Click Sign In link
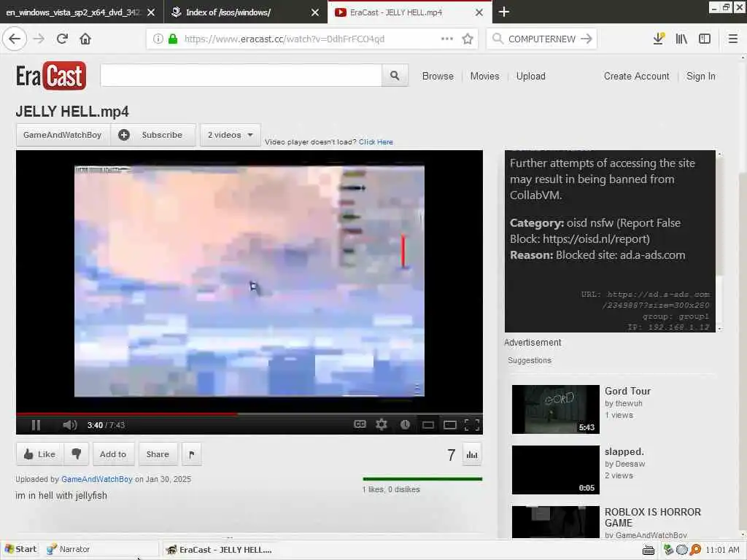This screenshot has width=747, height=560. click(x=701, y=76)
